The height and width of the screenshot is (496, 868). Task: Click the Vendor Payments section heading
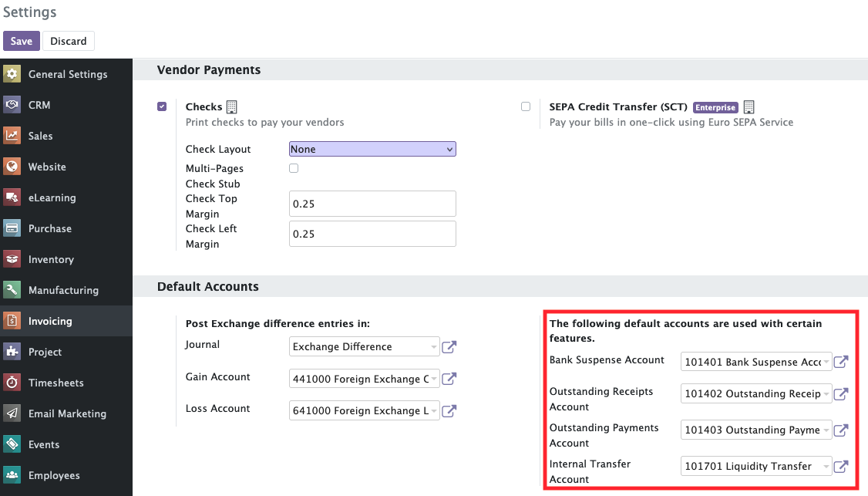tap(209, 70)
